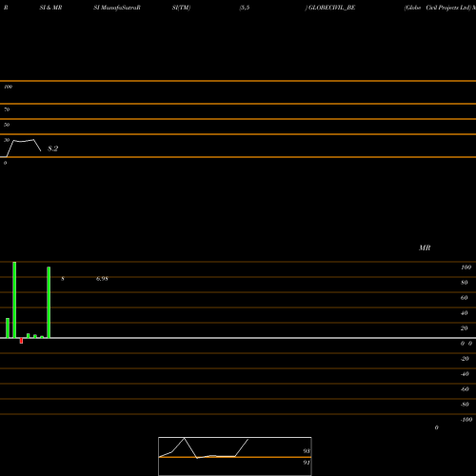Click the '91' value in mini chart

[x=307, y=463]
